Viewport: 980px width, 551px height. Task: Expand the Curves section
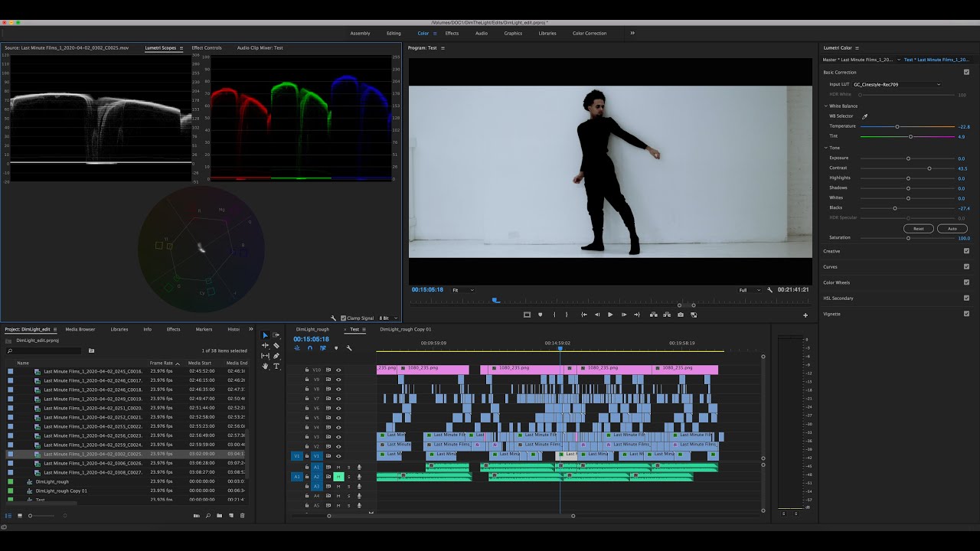click(x=831, y=267)
